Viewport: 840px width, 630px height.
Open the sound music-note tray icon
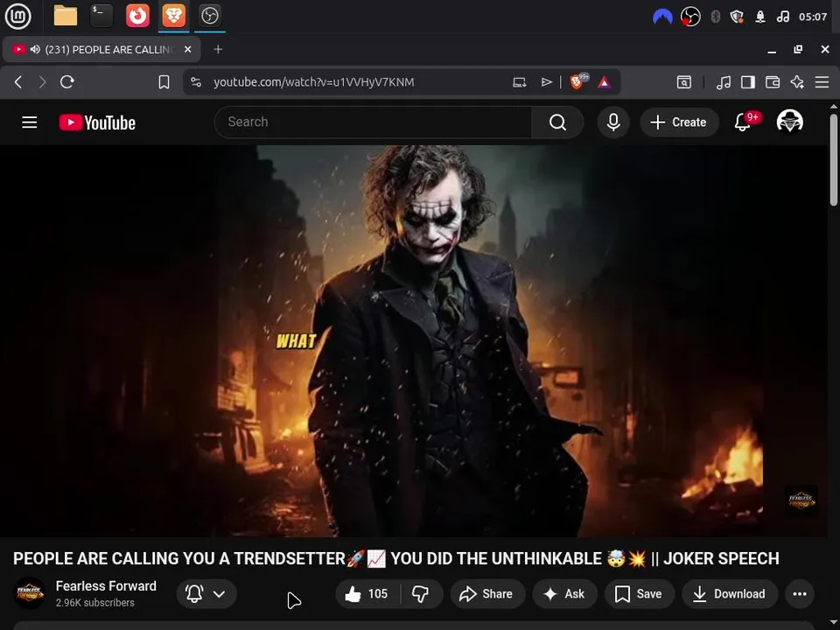(782, 17)
